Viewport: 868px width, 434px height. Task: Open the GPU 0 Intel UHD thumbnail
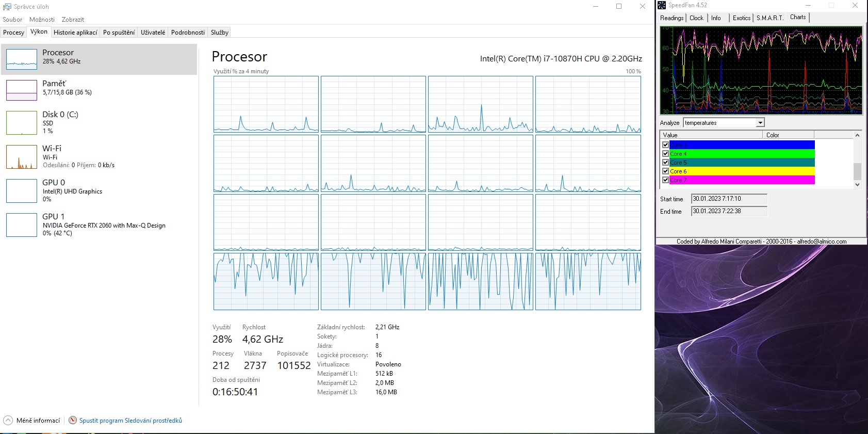click(x=22, y=191)
